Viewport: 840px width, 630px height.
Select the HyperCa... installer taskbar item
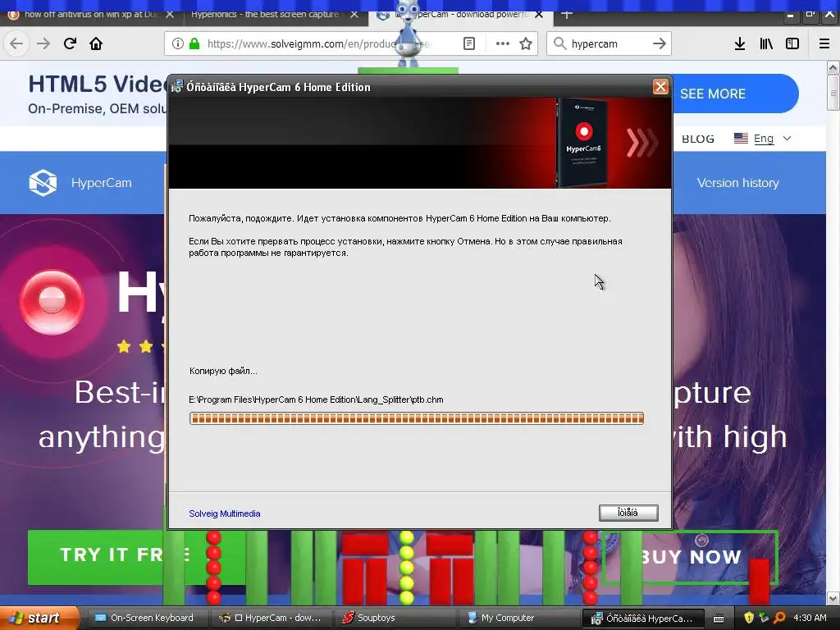[643, 618]
